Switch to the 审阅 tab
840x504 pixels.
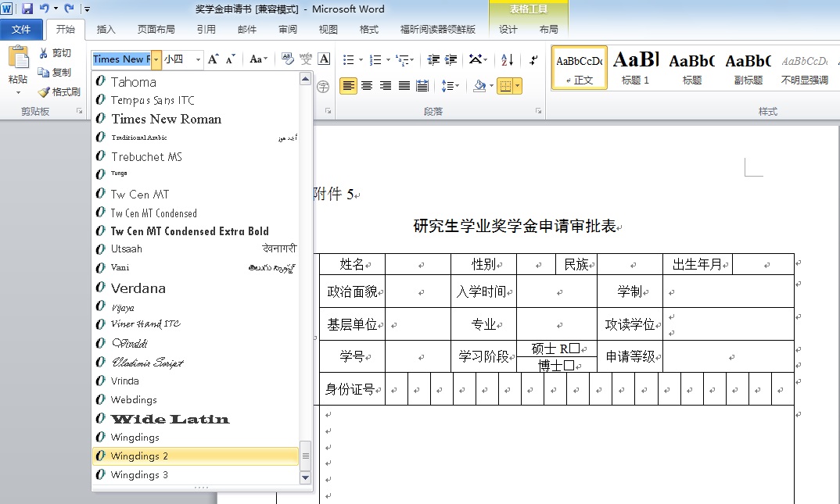coord(288,30)
